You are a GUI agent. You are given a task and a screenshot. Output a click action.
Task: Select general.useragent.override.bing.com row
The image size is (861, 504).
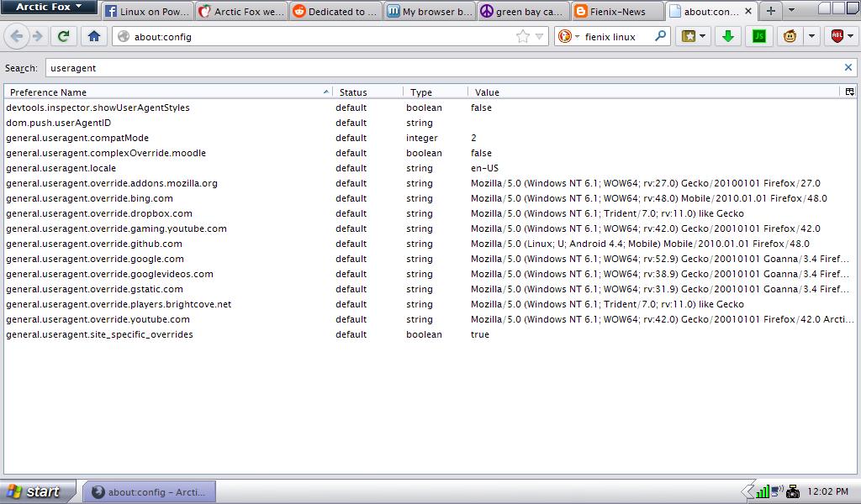point(430,198)
